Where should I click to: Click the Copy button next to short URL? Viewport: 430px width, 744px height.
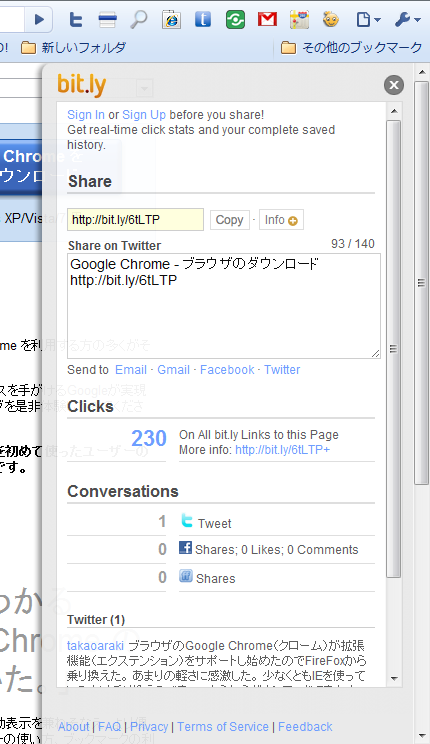click(x=229, y=220)
